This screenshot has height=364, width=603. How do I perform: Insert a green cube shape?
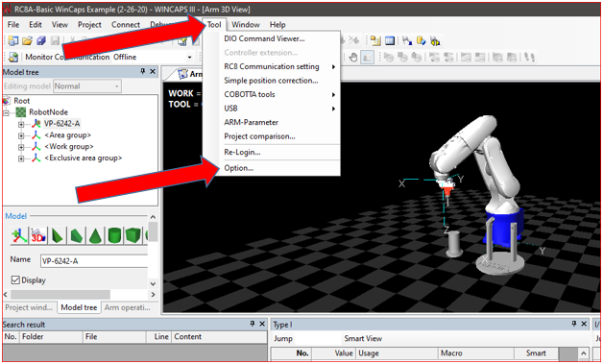pyautogui.click(x=133, y=235)
